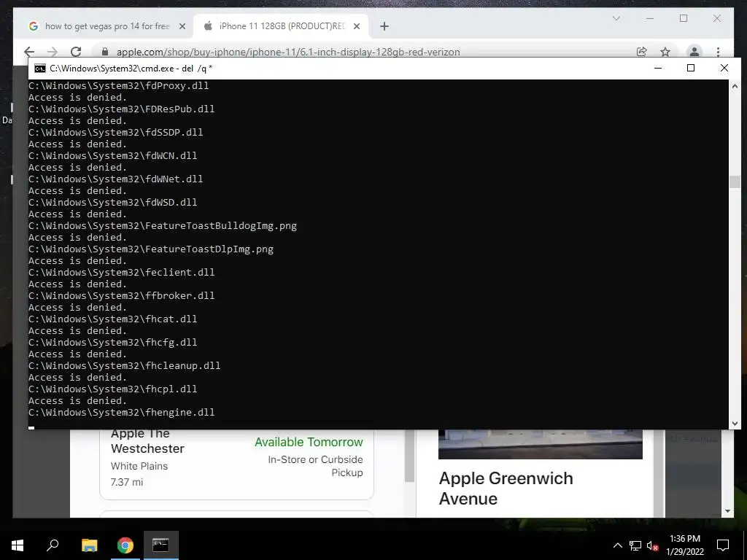Click store list inner scrollbar thumb
Screen dimensions: 747x560
coord(409,456)
